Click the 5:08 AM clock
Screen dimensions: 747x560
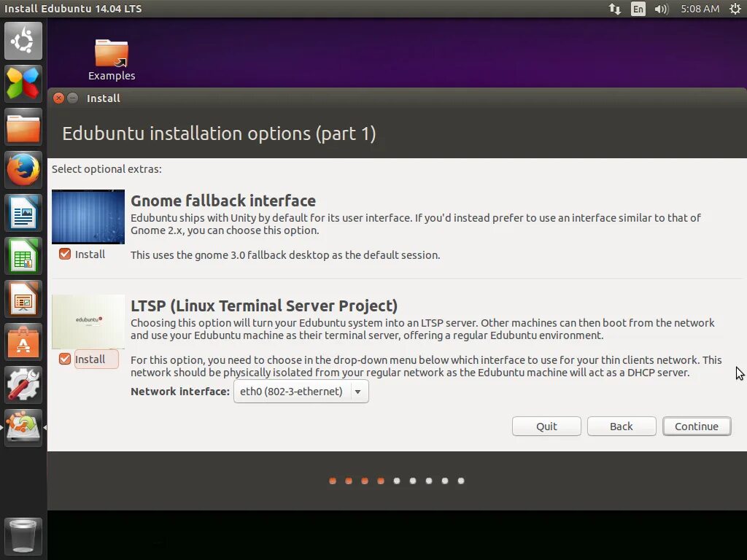tap(700, 9)
